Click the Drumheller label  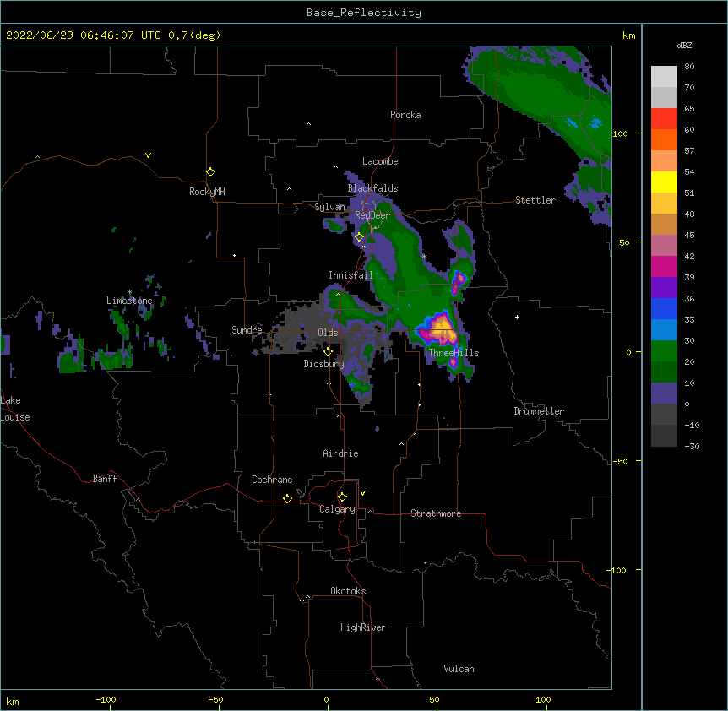tap(539, 411)
